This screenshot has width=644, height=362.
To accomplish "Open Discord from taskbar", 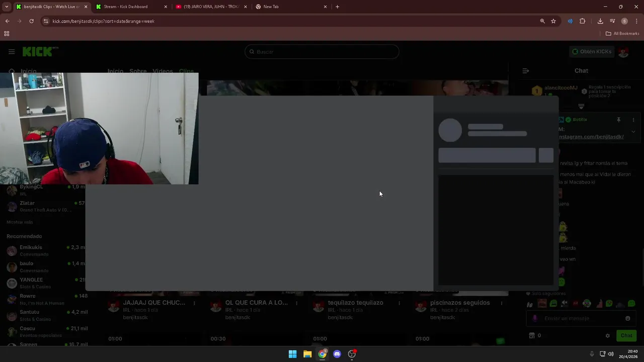I will click(x=337, y=354).
